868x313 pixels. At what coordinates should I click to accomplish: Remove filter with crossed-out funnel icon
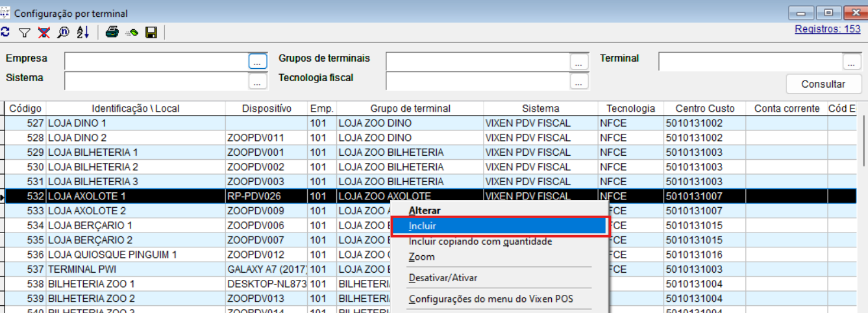point(44,32)
